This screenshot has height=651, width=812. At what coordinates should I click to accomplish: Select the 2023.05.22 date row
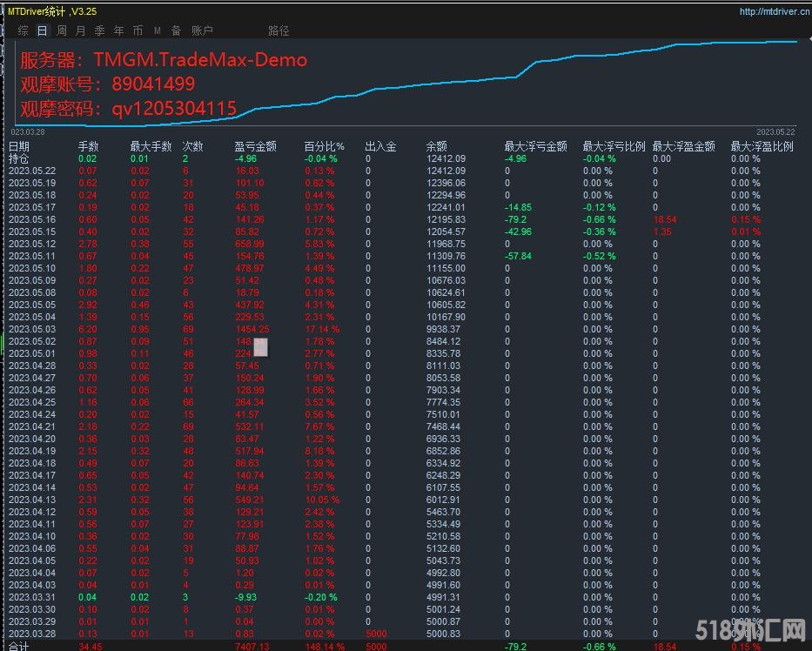[x=32, y=171]
